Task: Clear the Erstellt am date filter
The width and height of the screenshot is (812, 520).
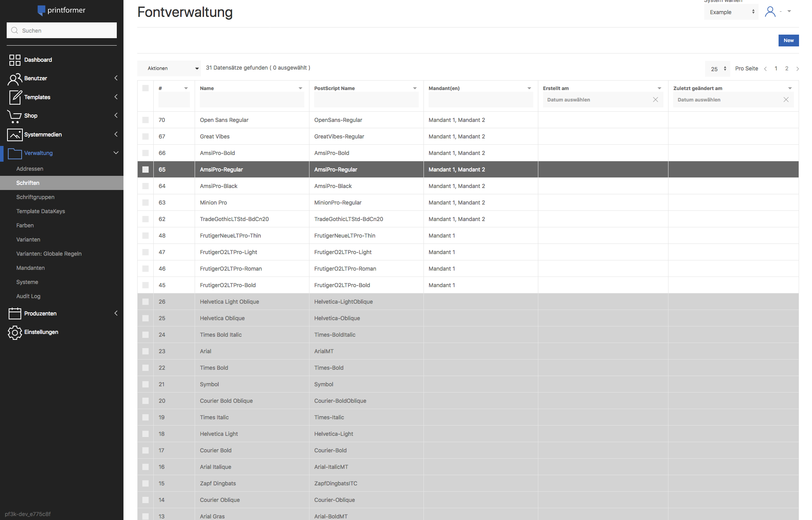Action: tap(655, 100)
